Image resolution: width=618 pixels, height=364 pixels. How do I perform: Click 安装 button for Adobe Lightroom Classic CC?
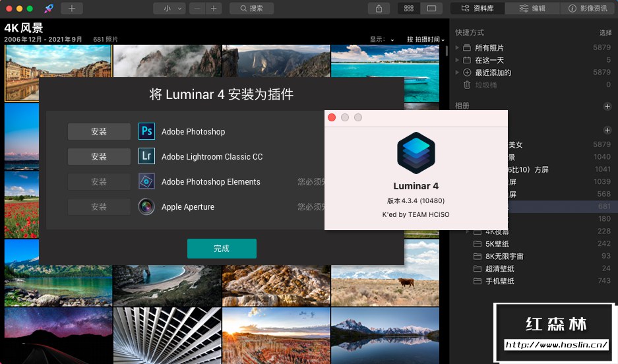[x=99, y=157]
